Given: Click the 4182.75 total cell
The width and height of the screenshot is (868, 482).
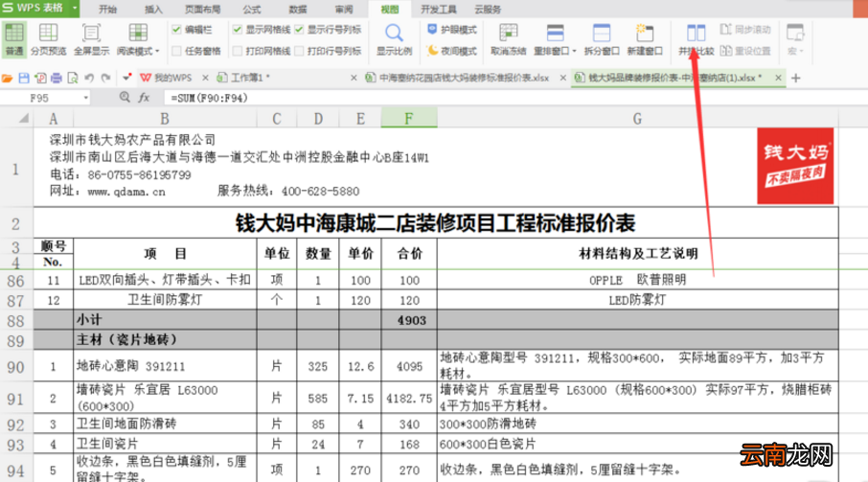Looking at the screenshot, I should point(409,398).
